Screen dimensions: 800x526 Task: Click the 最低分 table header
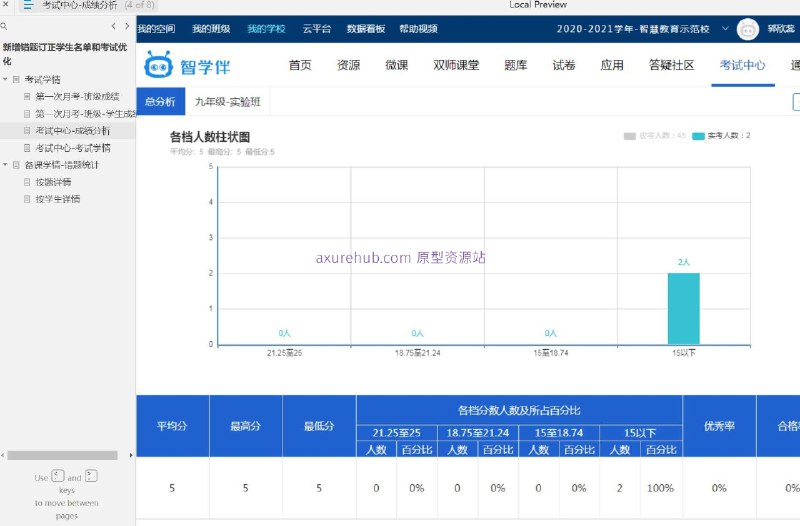point(319,426)
